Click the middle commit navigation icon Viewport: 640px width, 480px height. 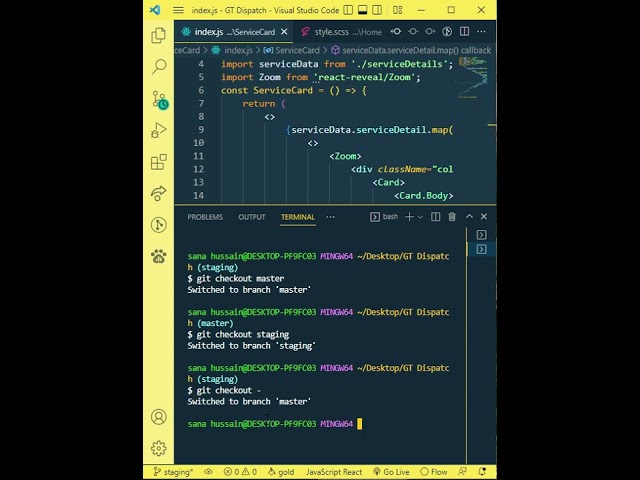[x=413, y=31]
